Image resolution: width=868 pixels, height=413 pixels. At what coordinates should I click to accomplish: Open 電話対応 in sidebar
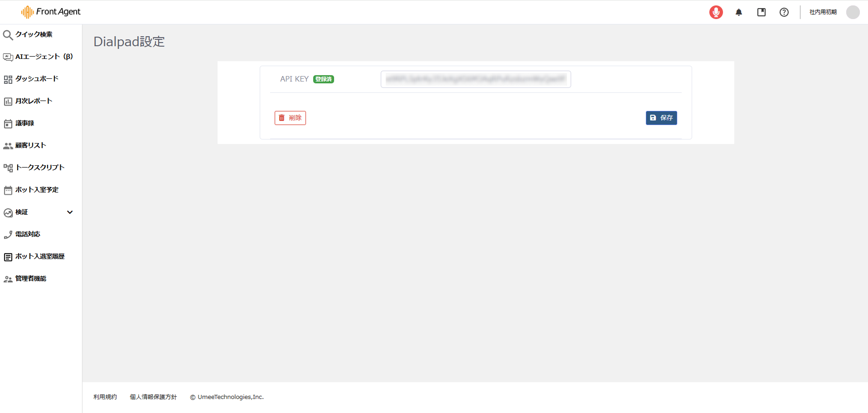pos(28,234)
